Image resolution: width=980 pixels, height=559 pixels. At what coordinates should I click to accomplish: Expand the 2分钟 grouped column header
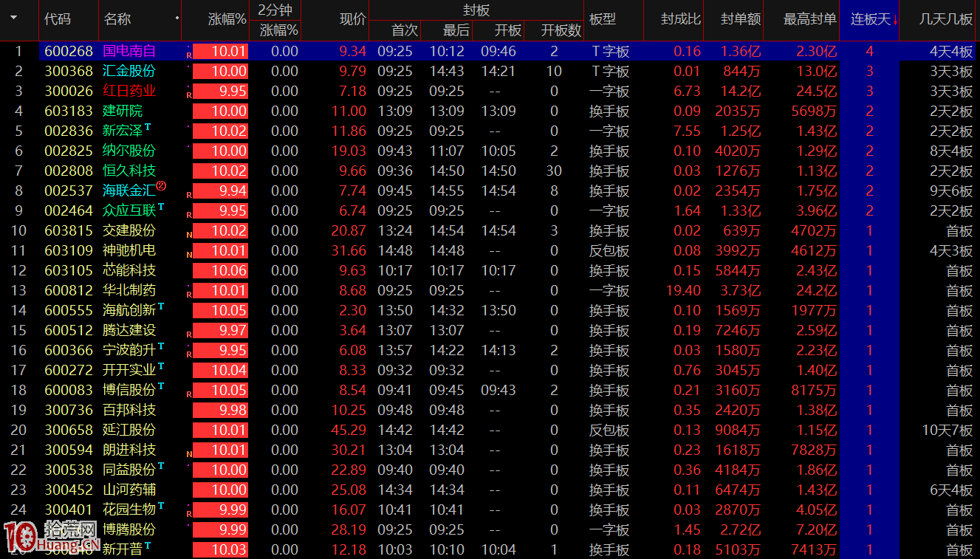tap(275, 10)
